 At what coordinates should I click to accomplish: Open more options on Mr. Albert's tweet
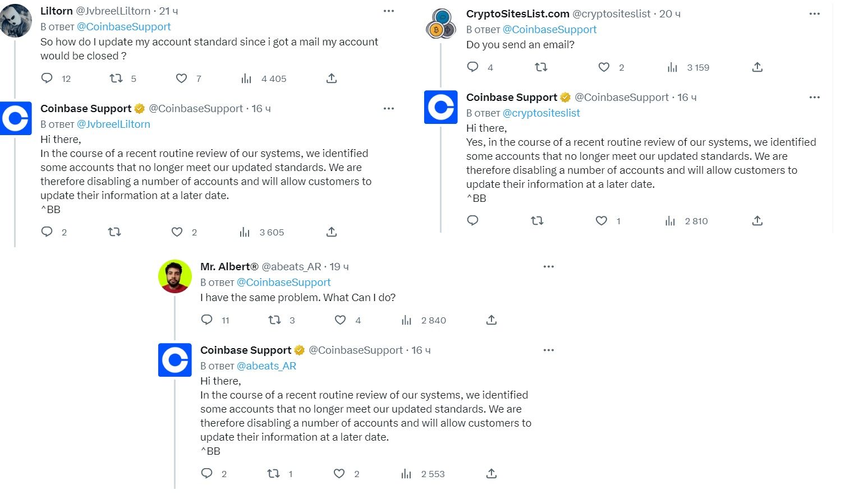[549, 267]
